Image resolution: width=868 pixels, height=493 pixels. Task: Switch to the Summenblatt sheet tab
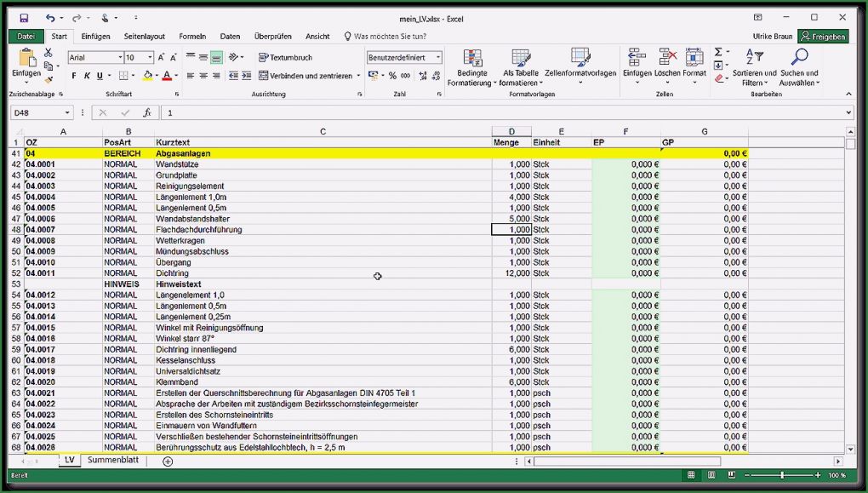tap(113, 460)
